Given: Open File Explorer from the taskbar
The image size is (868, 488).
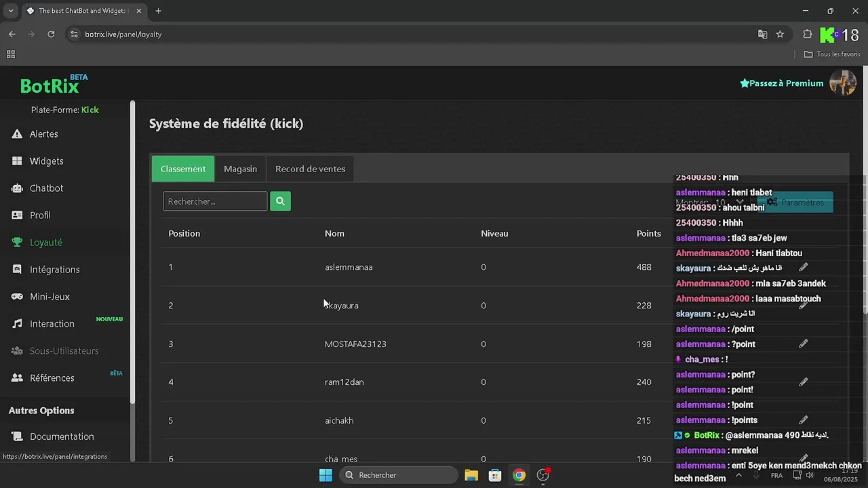Looking at the screenshot, I should 471,475.
